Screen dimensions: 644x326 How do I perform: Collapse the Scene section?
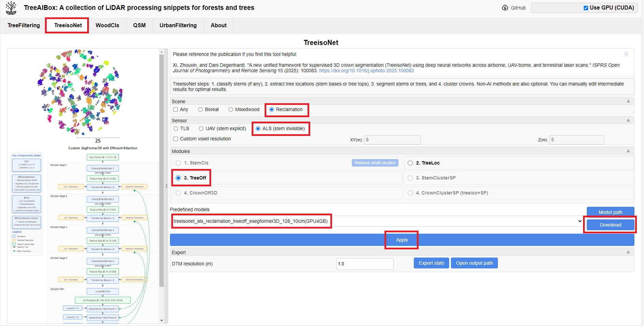628,101
